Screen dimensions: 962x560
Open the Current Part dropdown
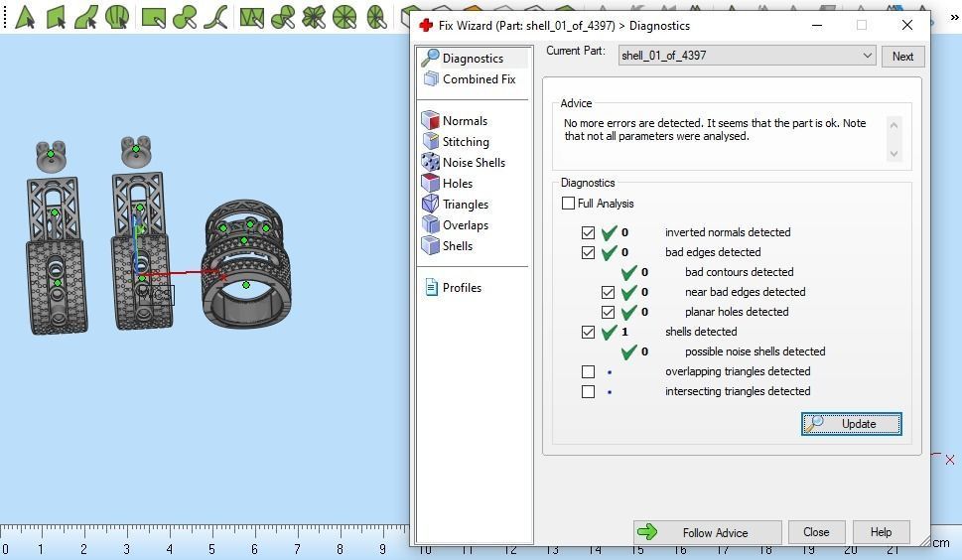(747, 56)
